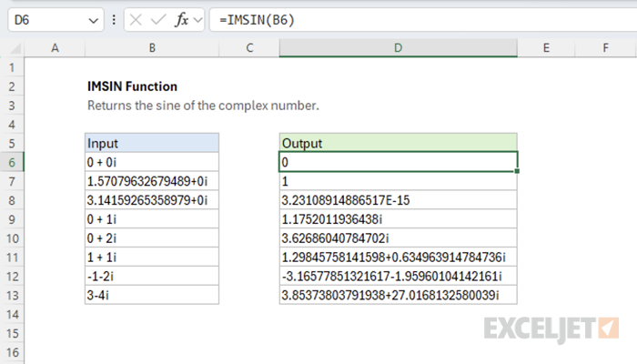This screenshot has width=637, height=364.
Task: Select column C header
Action: pos(249,48)
